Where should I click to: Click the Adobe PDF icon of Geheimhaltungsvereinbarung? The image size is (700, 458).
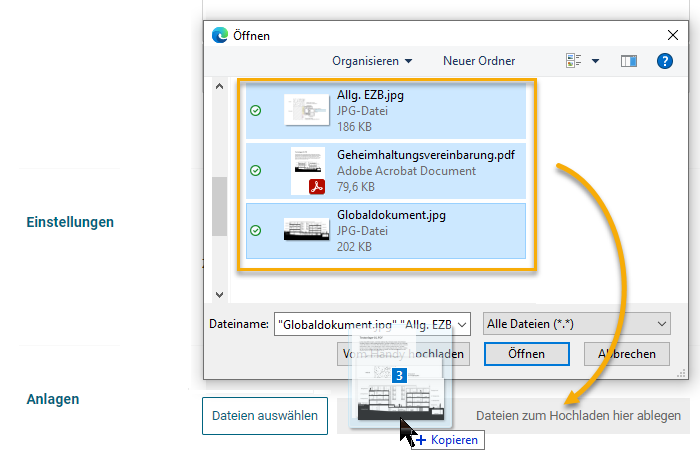coord(318,185)
